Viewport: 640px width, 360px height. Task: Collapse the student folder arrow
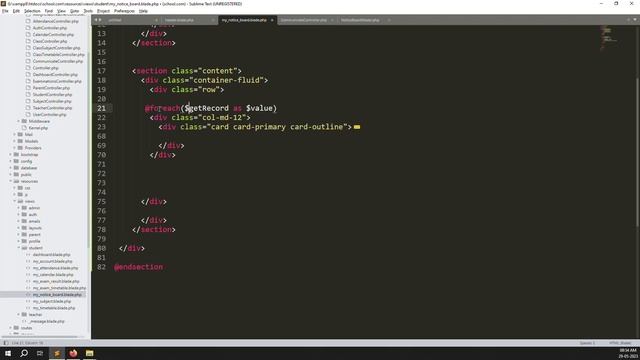[18, 248]
